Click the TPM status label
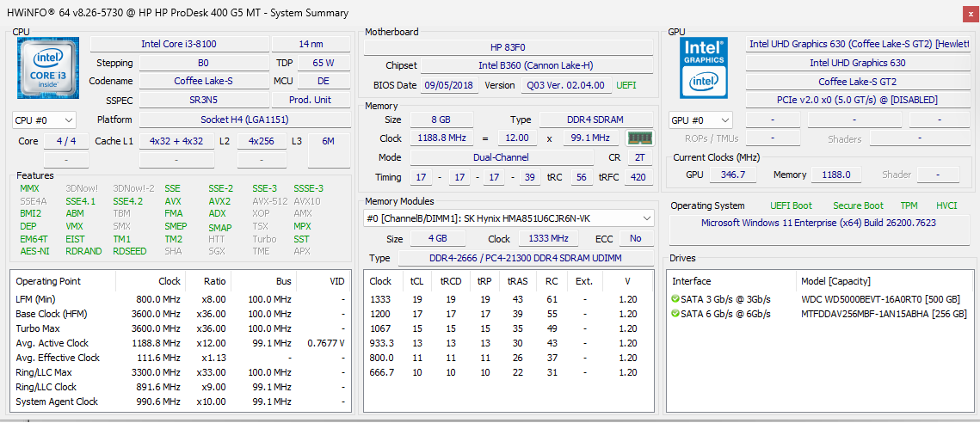 (909, 205)
